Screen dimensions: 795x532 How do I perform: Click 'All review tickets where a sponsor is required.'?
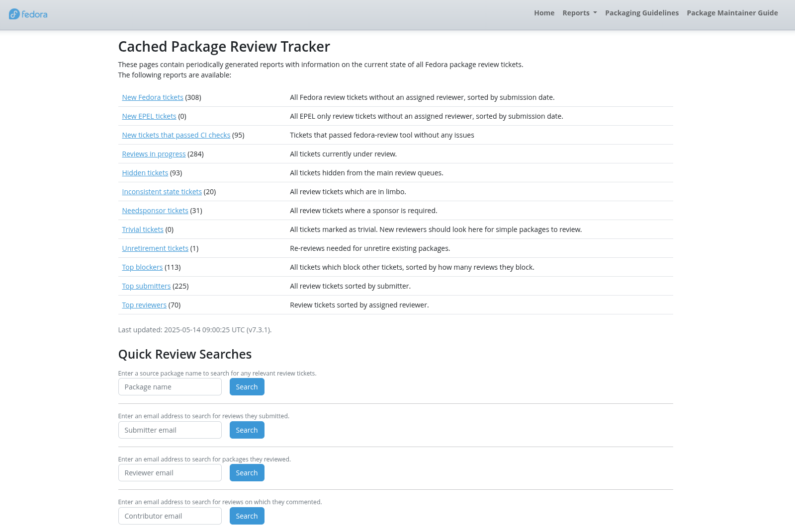click(363, 211)
